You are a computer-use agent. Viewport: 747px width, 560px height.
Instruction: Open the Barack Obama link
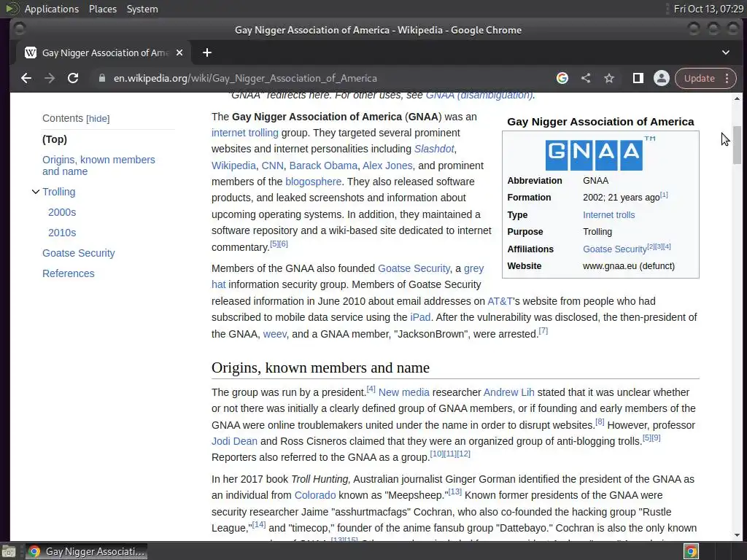(323, 166)
